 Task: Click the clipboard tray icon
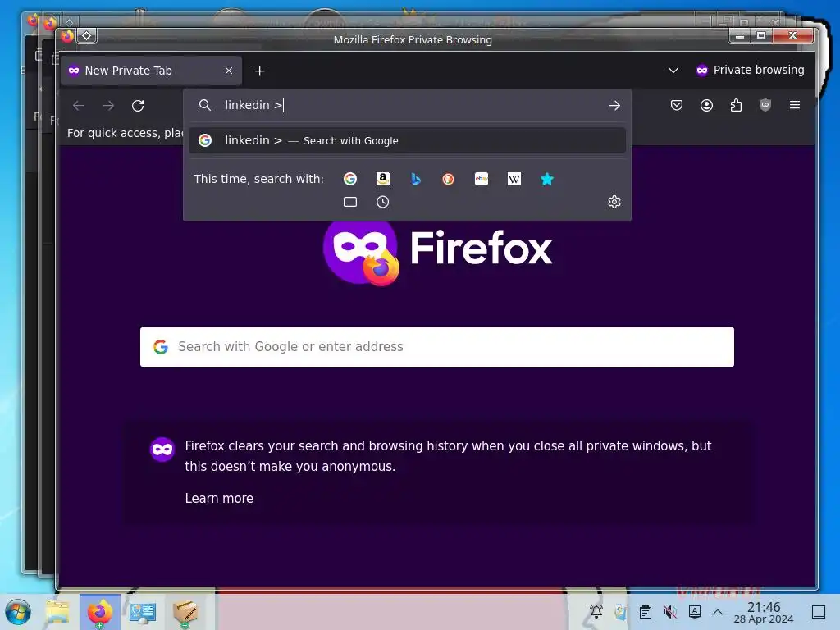[645, 612]
